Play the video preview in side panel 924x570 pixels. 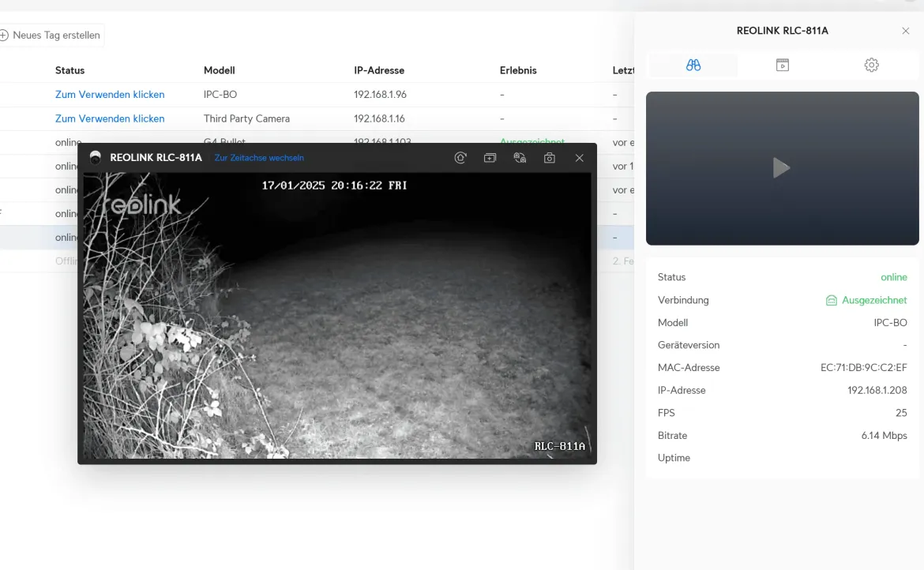(x=781, y=168)
